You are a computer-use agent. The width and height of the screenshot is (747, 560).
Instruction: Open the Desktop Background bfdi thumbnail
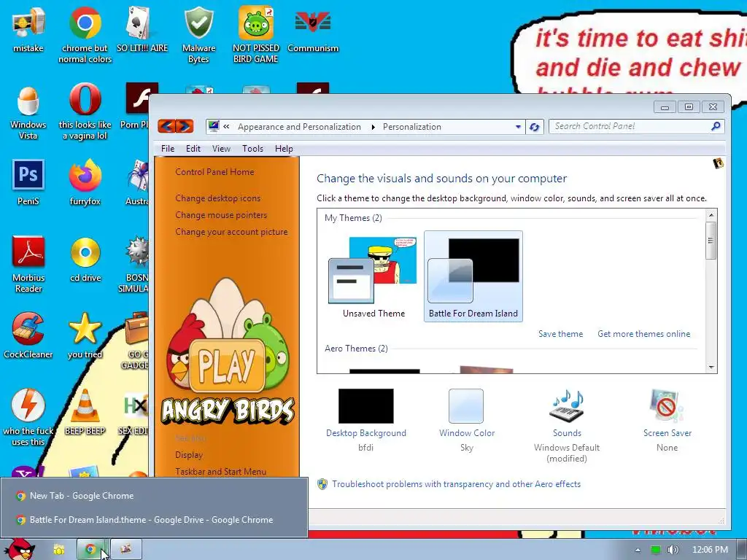pos(366,405)
